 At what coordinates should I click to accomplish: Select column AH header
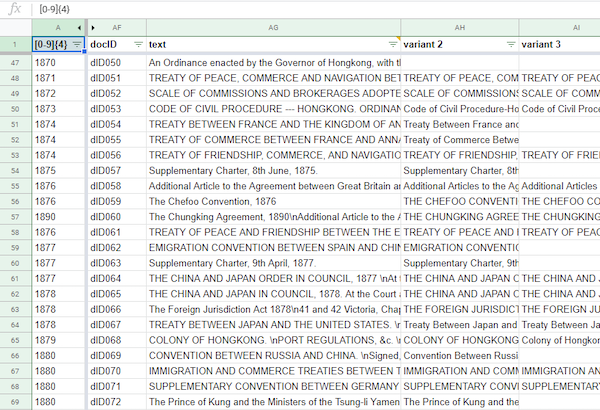(x=460, y=28)
